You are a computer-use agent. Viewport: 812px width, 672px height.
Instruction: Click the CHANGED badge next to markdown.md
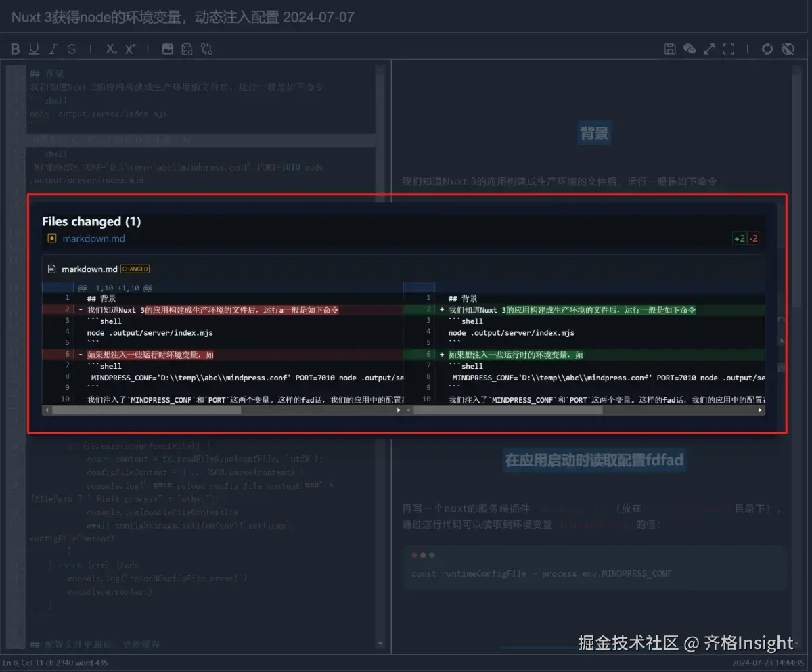(135, 269)
